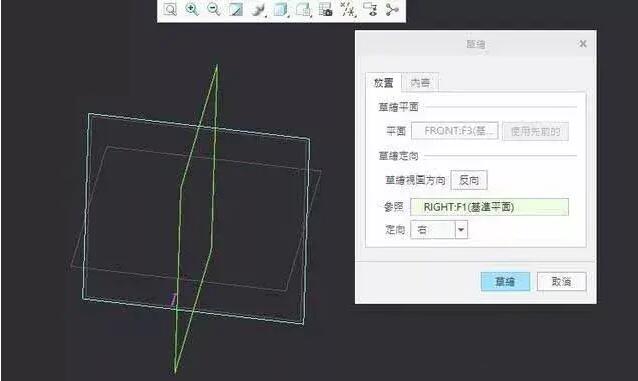
Task: Click the FRONT:F3 sketch plane field
Action: coord(455,131)
